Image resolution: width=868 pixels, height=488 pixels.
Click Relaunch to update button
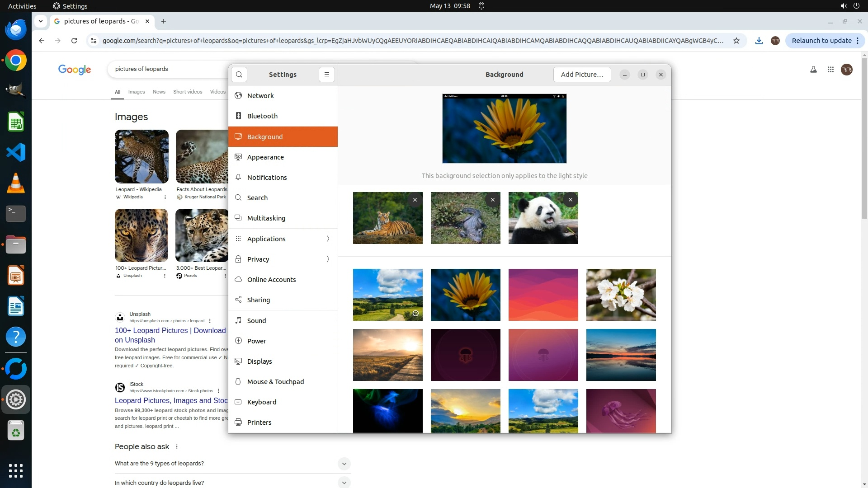[x=821, y=41]
